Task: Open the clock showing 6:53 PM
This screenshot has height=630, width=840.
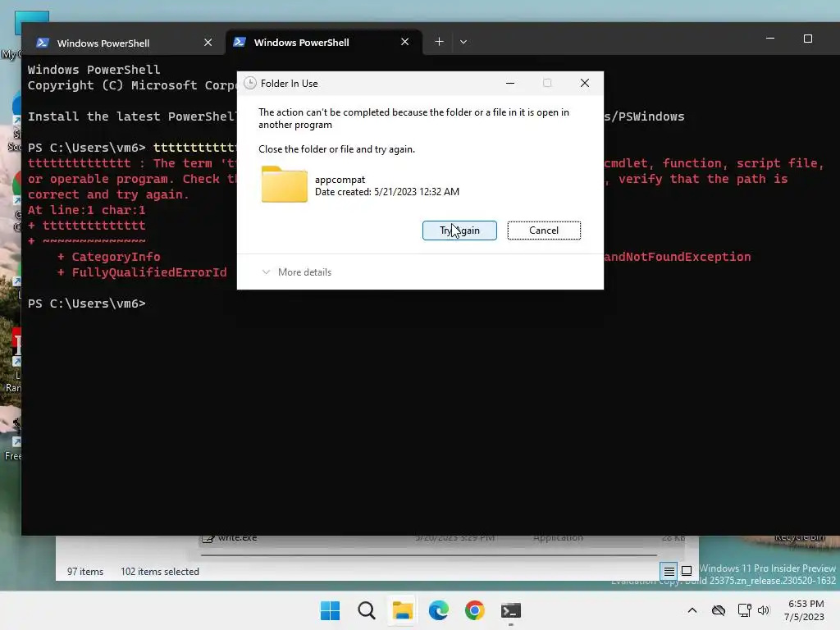Action: point(804,610)
